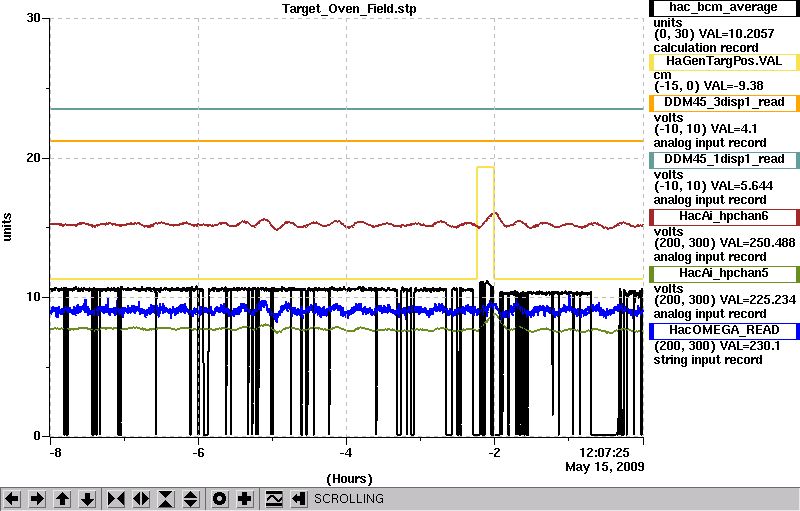Click the circle auto-scale toolbar icon

click(x=219, y=499)
